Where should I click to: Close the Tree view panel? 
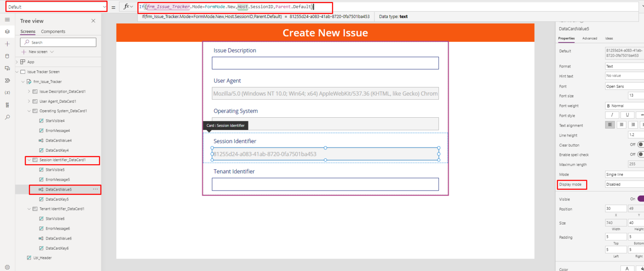(x=93, y=21)
